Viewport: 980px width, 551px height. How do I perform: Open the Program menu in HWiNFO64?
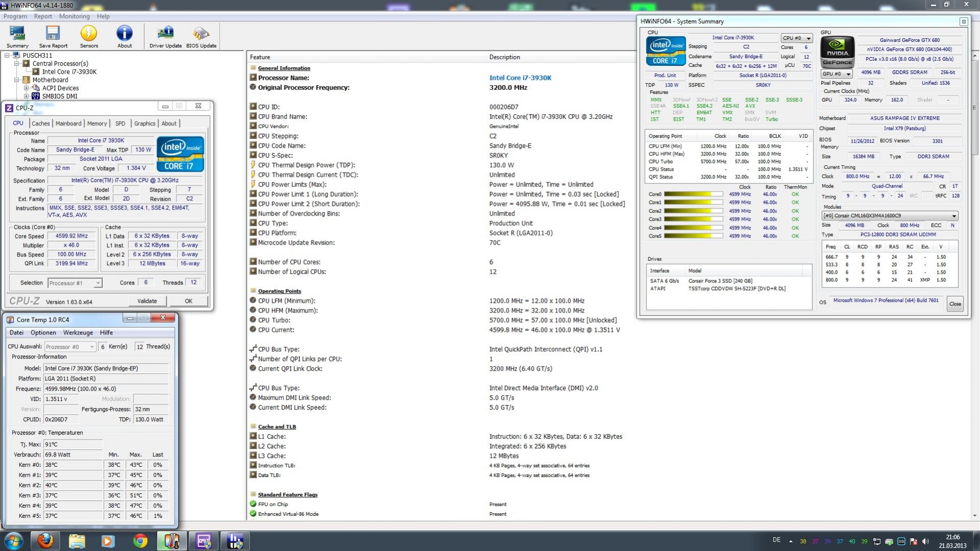15,16
